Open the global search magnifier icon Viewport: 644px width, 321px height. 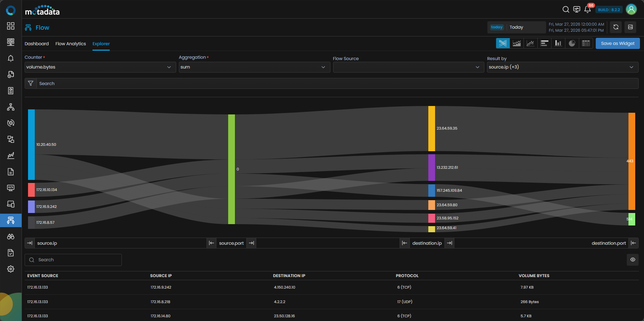click(x=566, y=9)
